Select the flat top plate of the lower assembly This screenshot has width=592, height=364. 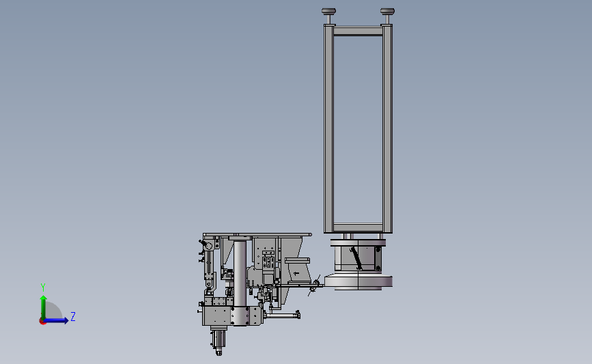(x=257, y=234)
